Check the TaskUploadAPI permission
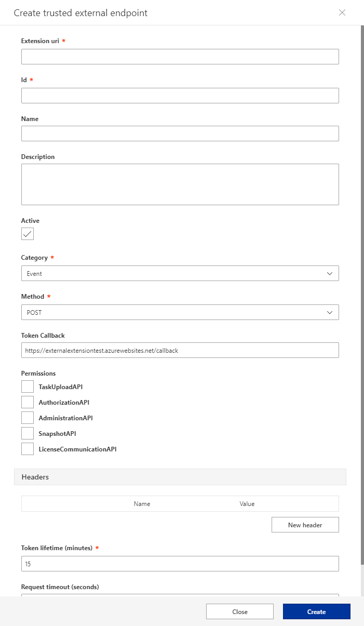The width and height of the screenshot is (364, 626). [x=28, y=386]
